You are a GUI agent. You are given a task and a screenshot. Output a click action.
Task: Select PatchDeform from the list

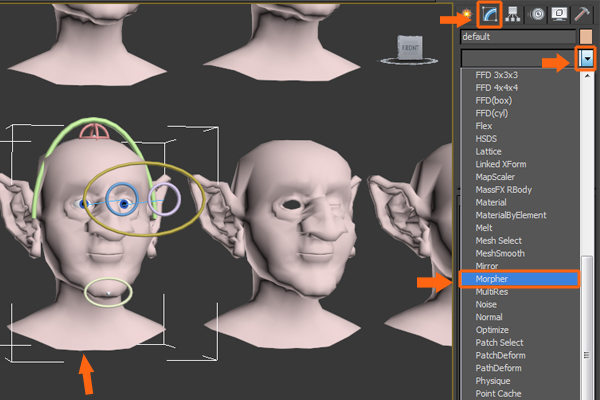click(500, 356)
